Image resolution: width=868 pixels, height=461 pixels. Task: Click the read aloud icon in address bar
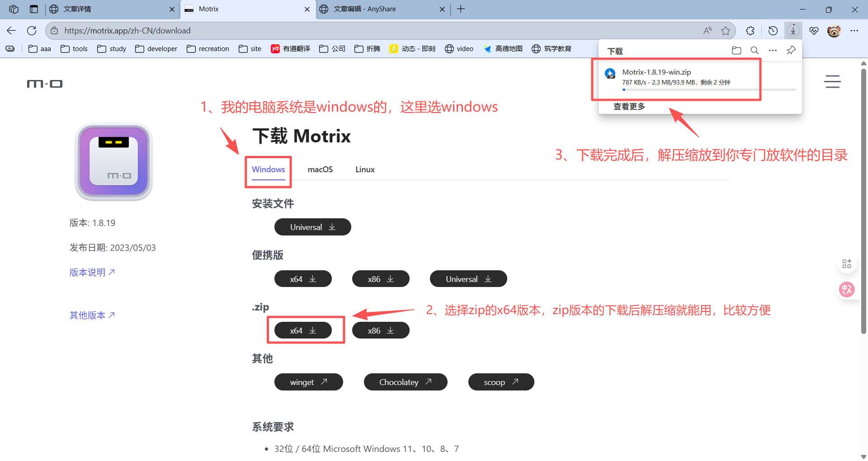[708, 31]
